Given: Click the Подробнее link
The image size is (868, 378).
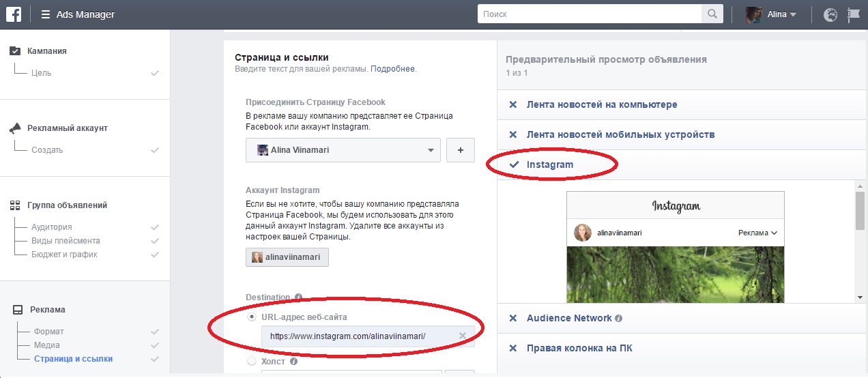Looking at the screenshot, I should click(392, 69).
